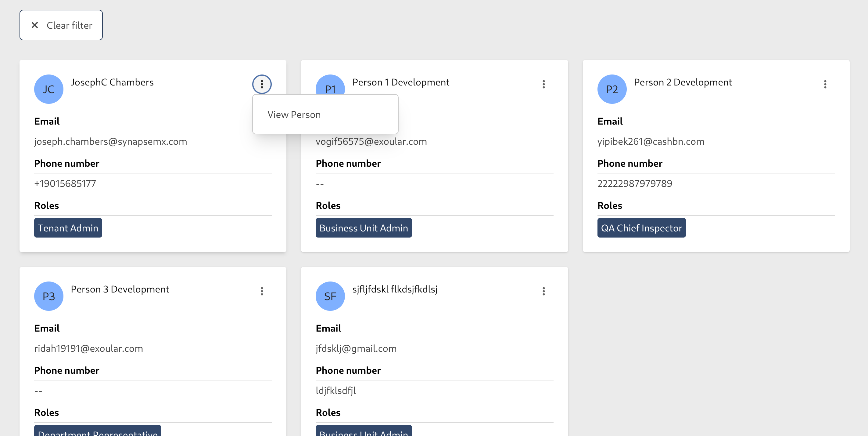The image size is (868, 436).
Task: Select View Person from the open menu
Action: 294,114
